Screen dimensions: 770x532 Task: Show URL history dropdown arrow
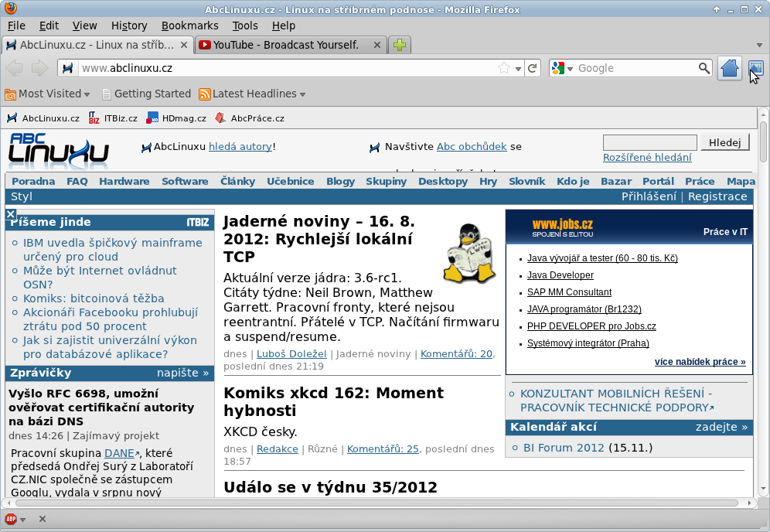(518, 69)
